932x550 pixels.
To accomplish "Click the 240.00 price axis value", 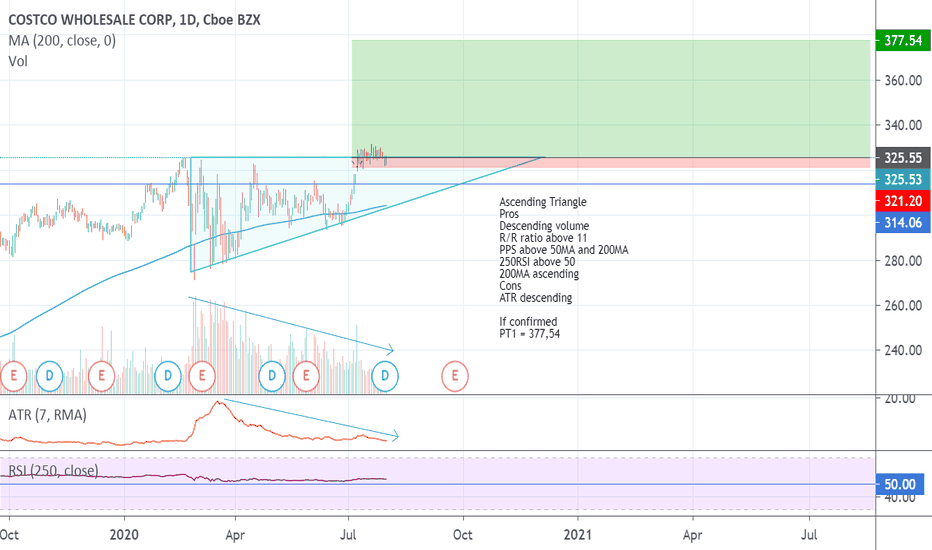I will 903,350.
